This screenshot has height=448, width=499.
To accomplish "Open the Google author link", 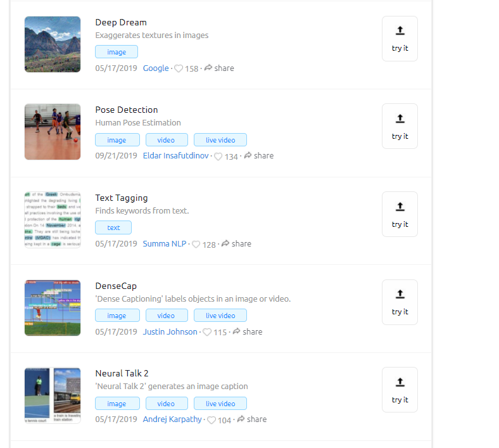I will 156,68.
